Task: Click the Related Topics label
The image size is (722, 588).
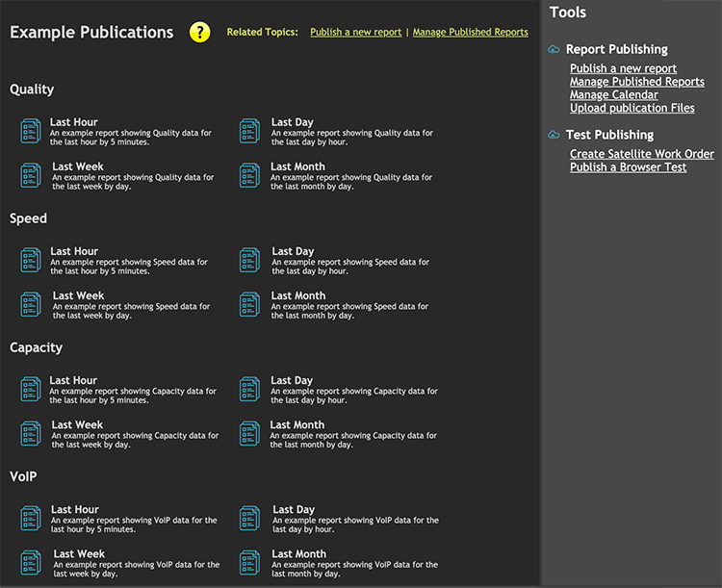Action: 263,32
